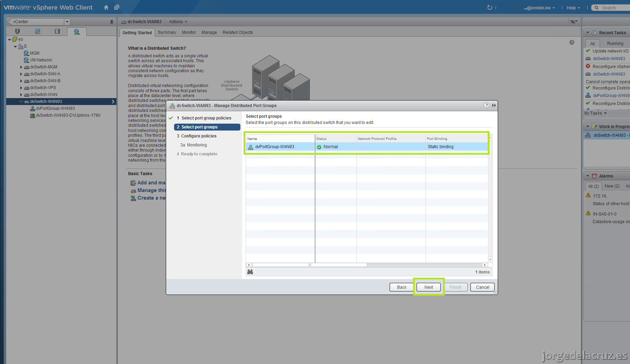The image size is (630, 364).
Task: Click horizontal scrollbar of port groups table
Action: coord(309,265)
